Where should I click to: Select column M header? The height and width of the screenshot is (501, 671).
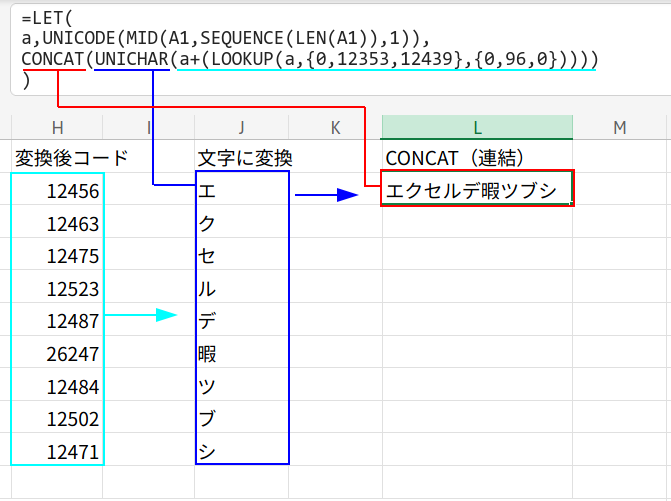[x=620, y=126]
